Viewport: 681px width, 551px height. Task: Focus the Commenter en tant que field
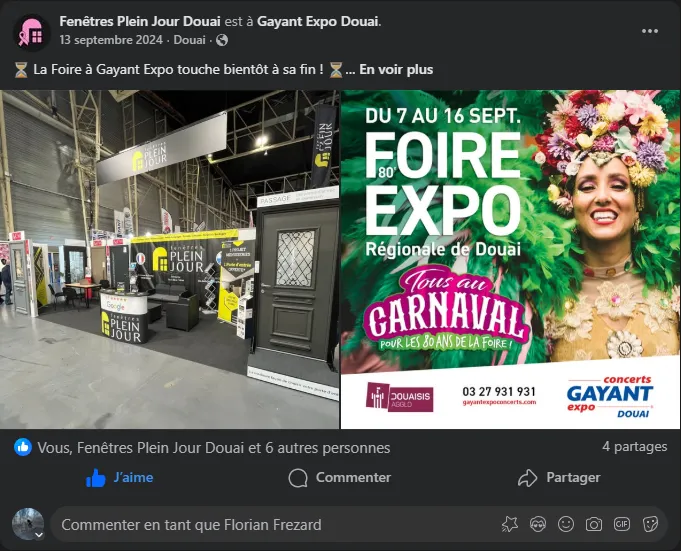tap(278, 525)
